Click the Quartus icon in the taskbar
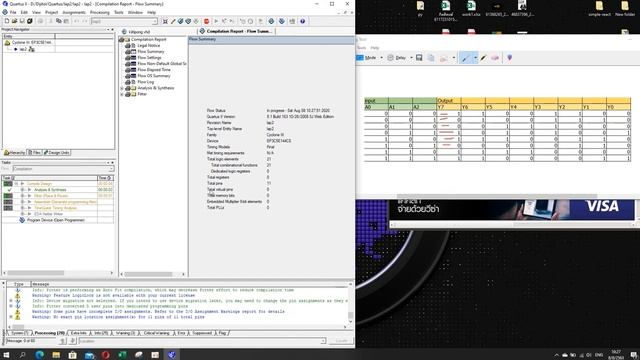Screen dimensions: 640x360 [172, 355]
